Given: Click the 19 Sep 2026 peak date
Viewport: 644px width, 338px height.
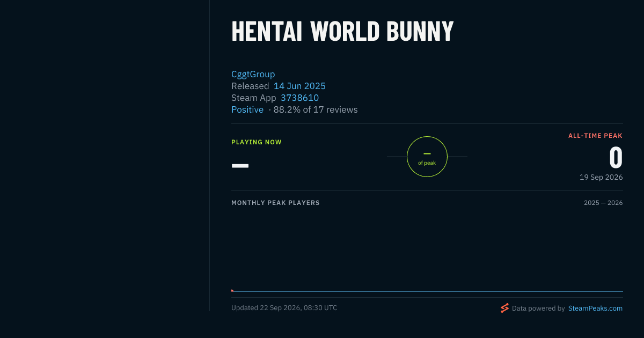Looking at the screenshot, I should tap(601, 177).
